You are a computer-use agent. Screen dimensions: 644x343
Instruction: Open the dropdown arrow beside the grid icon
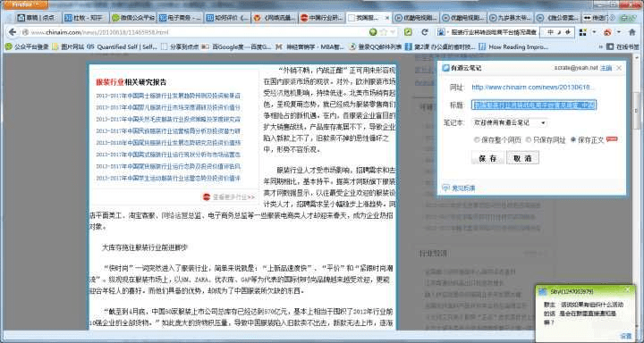594,32
